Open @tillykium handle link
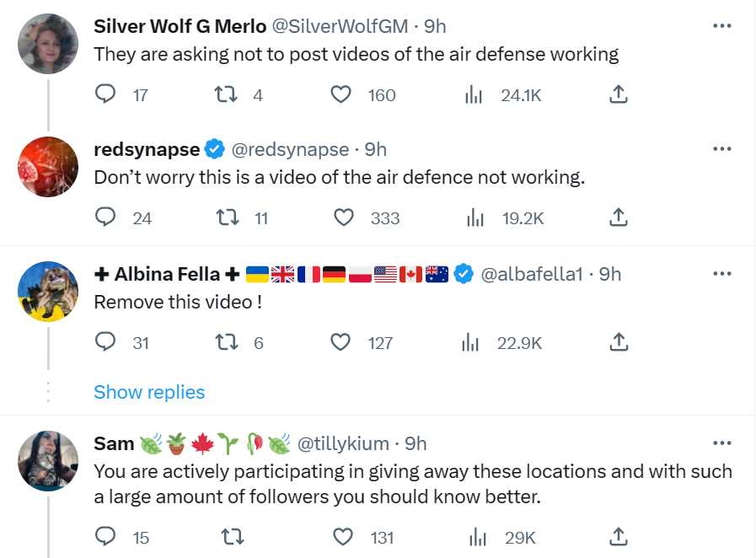 (343, 443)
